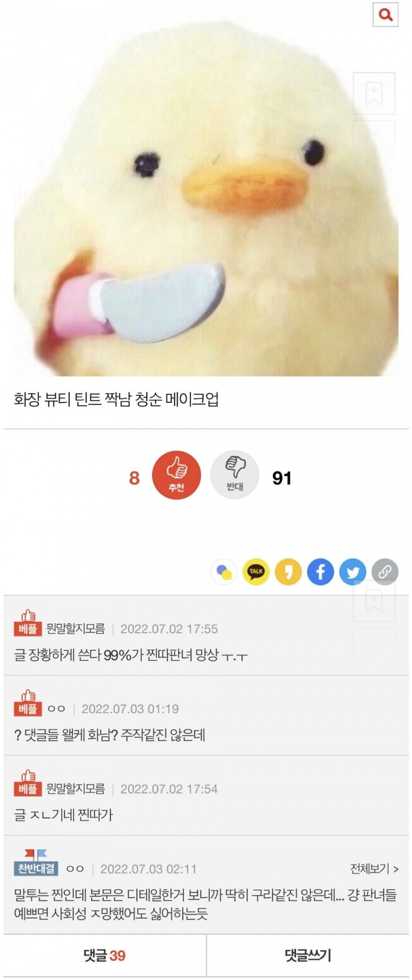Share via the blue-yellow circles icon
The image size is (412, 980).
click(224, 571)
